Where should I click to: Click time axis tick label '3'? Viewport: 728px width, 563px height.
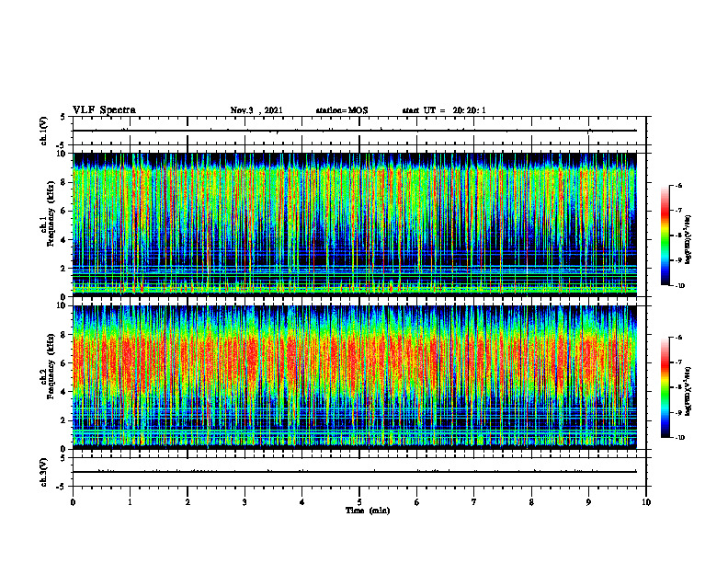[x=245, y=502]
